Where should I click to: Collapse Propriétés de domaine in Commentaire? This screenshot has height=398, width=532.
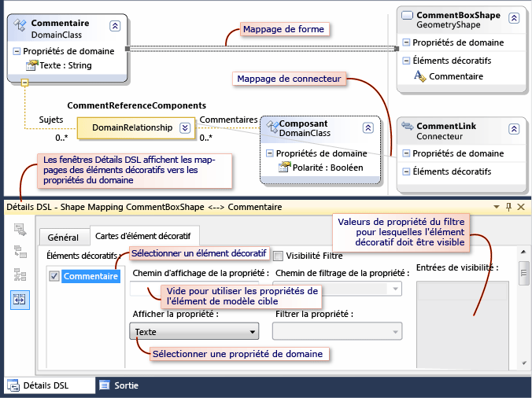pyautogui.click(x=17, y=51)
